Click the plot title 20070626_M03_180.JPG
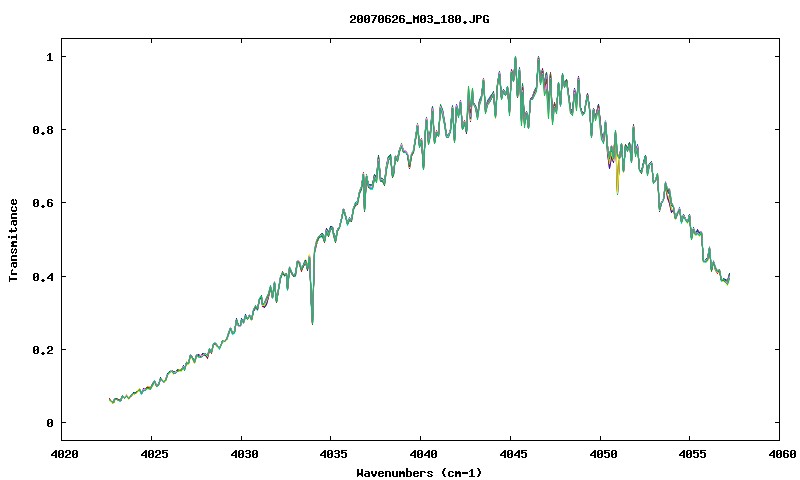This screenshot has width=800, height=480. pos(419,19)
